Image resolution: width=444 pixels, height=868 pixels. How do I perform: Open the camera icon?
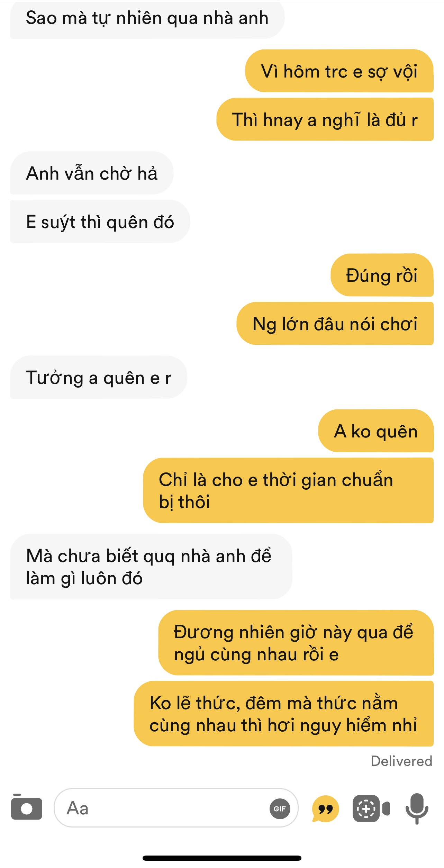pos(27,807)
